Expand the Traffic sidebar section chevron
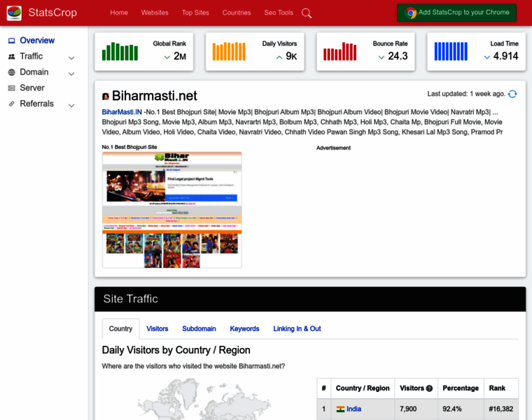The image size is (532, 420). tap(71, 58)
